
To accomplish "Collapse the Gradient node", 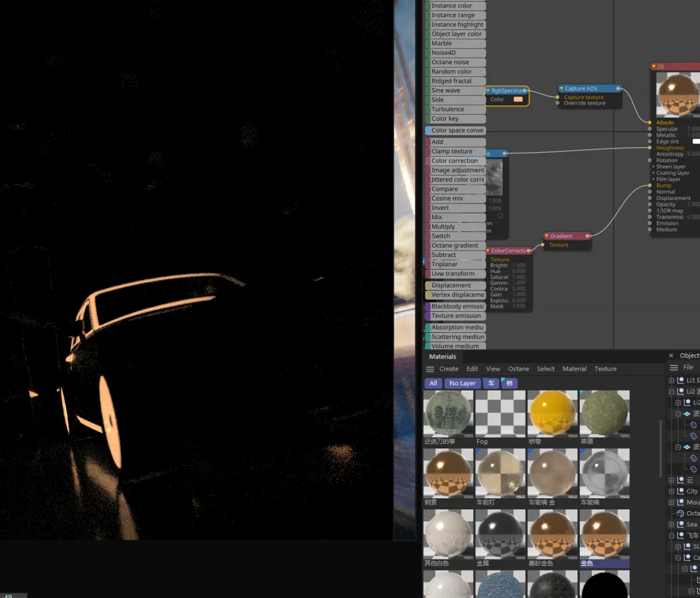I will [547, 236].
